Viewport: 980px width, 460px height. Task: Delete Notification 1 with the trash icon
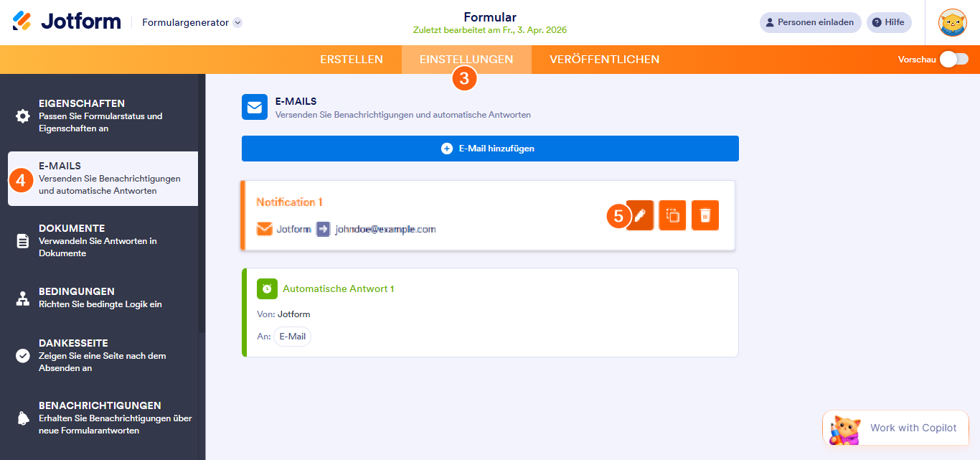pos(705,215)
